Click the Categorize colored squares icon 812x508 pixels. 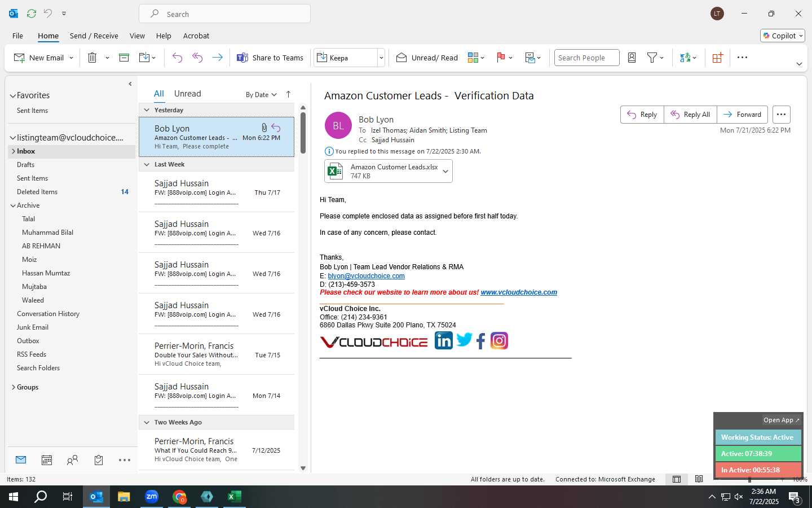coord(473,58)
